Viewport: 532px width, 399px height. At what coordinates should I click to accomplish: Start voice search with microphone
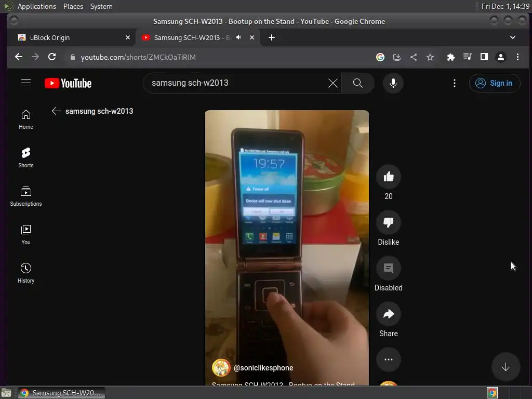[393, 83]
